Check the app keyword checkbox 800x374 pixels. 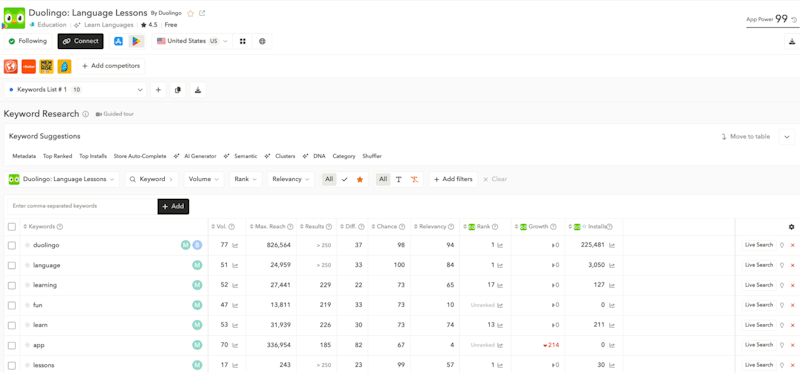[x=12, y=345]
